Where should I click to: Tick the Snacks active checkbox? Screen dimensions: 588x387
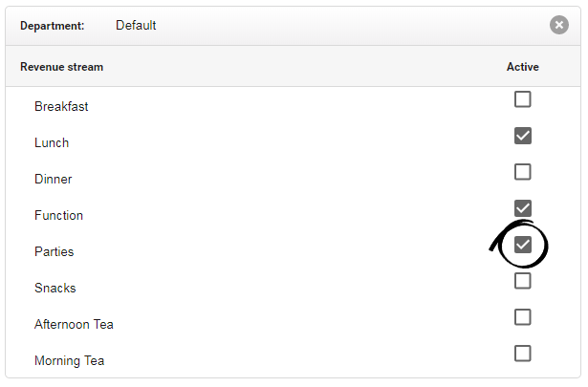(522, 281)
